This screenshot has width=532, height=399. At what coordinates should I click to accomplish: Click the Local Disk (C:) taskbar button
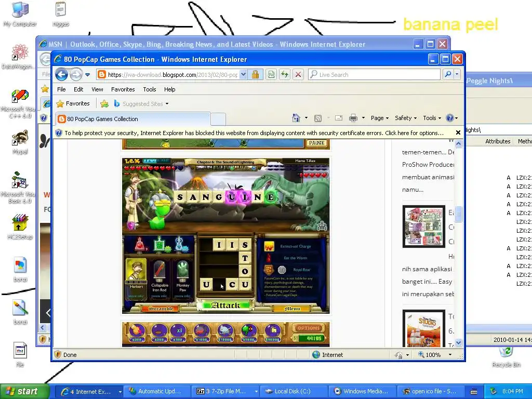294,392
